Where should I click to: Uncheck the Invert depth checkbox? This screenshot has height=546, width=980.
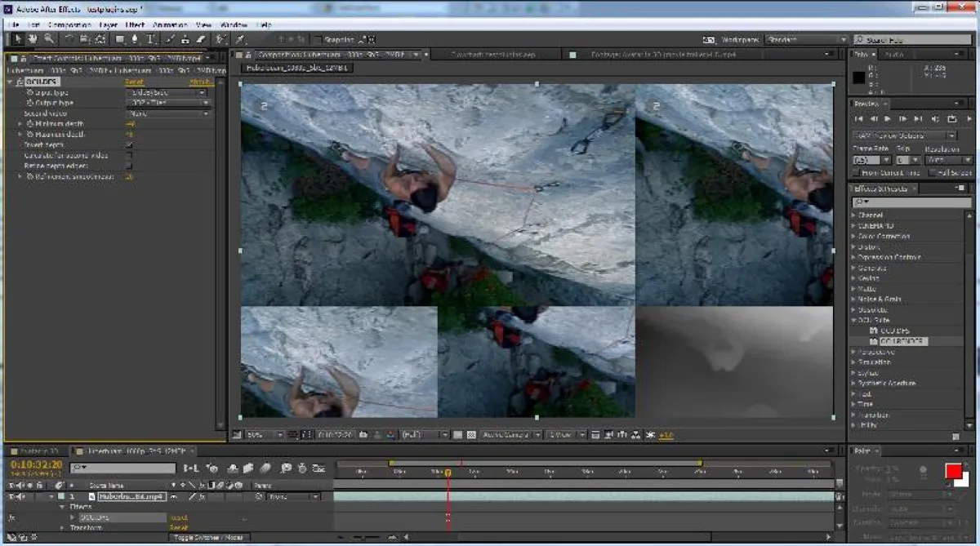[x=129, y=145]
